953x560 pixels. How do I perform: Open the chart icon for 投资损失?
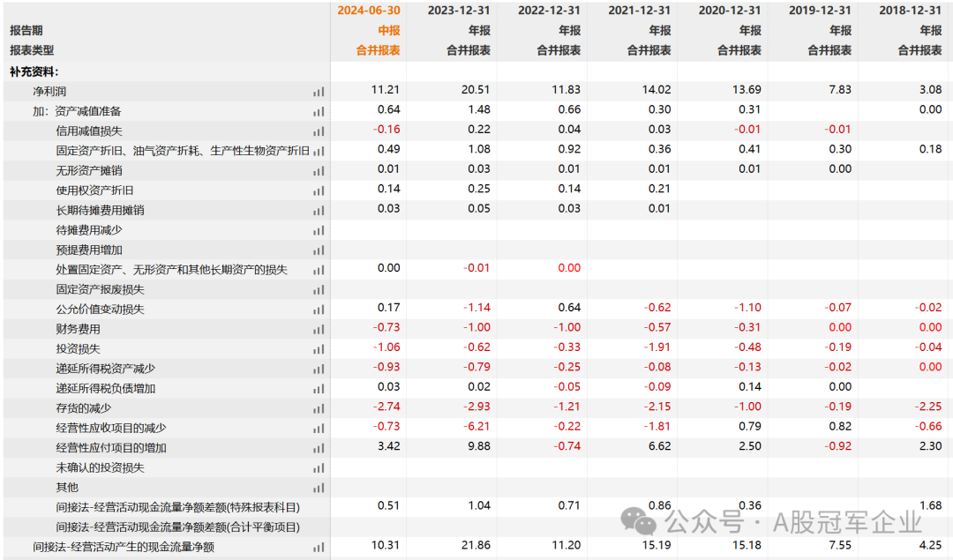[319, 349]
